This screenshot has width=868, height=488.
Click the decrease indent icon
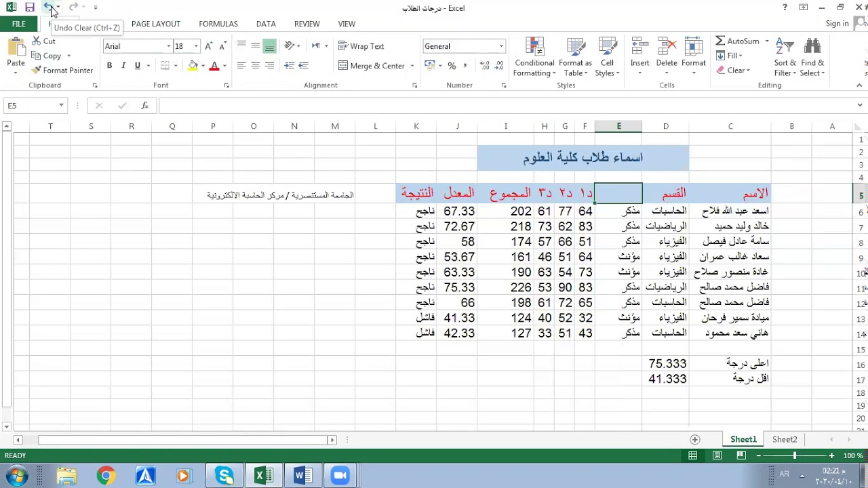pyautogui.click(x=289, y=66)
